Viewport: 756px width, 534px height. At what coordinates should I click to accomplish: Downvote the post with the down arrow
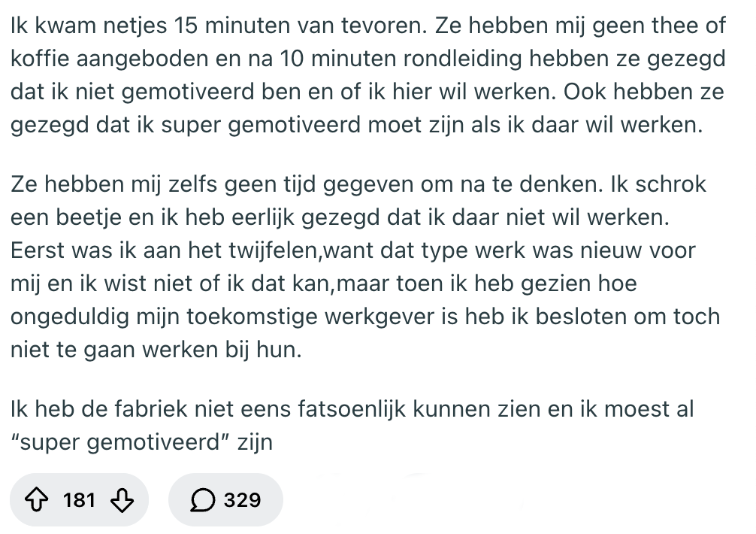[122, 499]
